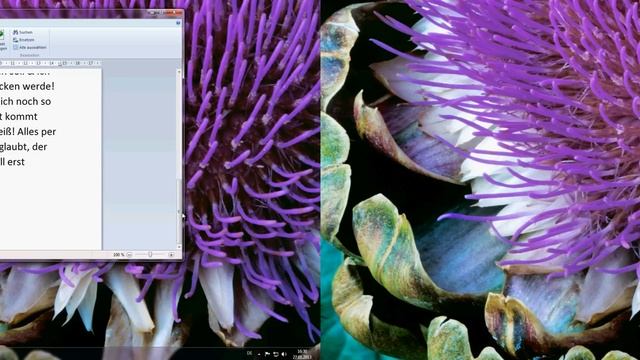Click the 100 % zoom level text

click(x=118, y=255)
